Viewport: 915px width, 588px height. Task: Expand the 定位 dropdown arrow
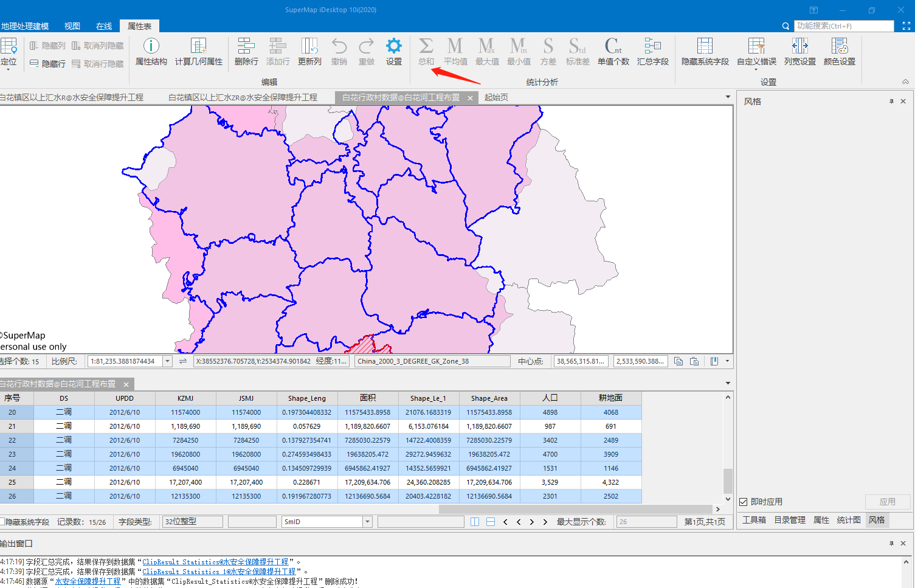click(x=8, y=70)
